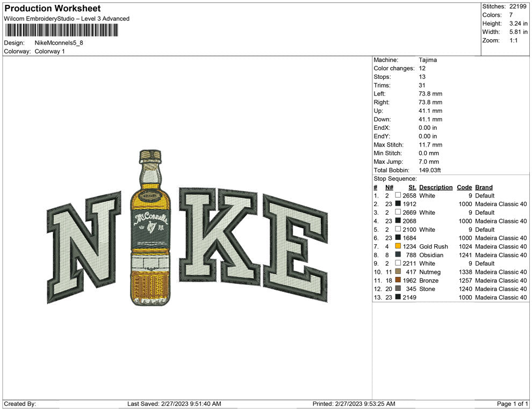Click the Max Stitch value "11.7 mm"

point(430,145)
